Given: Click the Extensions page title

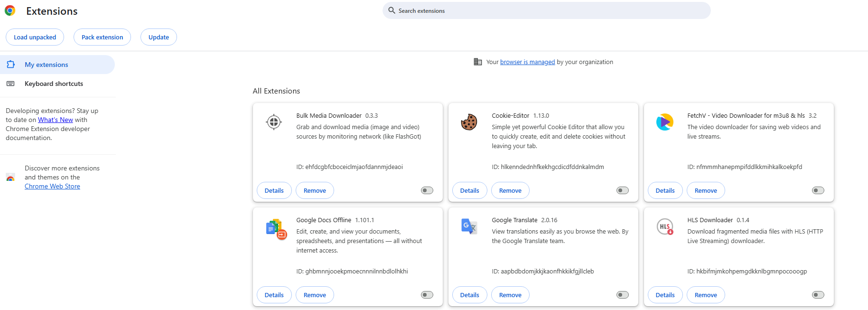Looking at the screenshot, I should (x=52, y=11).
